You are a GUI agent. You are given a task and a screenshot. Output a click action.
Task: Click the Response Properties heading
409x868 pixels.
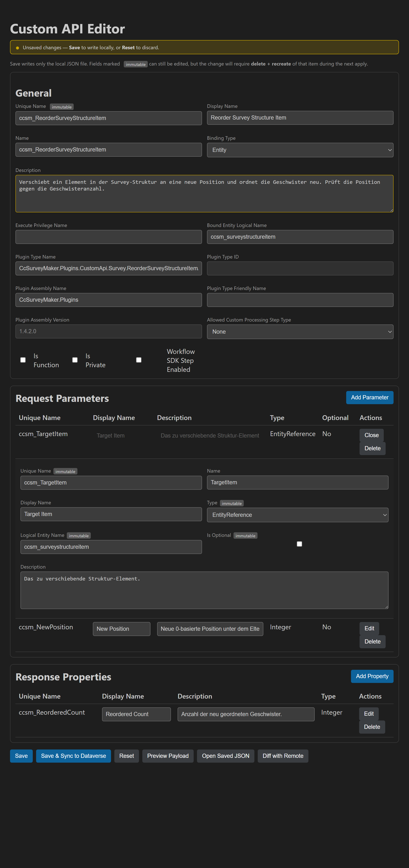[x=63, y=677]
